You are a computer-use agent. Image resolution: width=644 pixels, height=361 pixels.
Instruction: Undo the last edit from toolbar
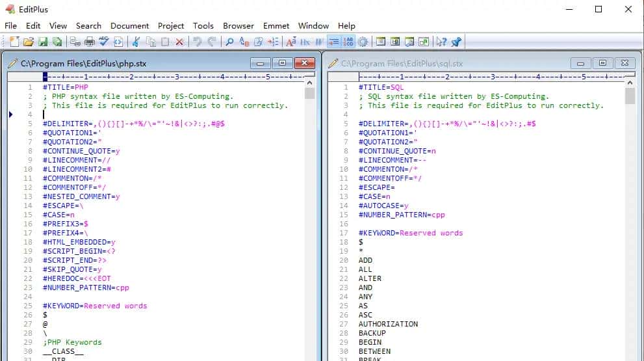coord(198,42)
